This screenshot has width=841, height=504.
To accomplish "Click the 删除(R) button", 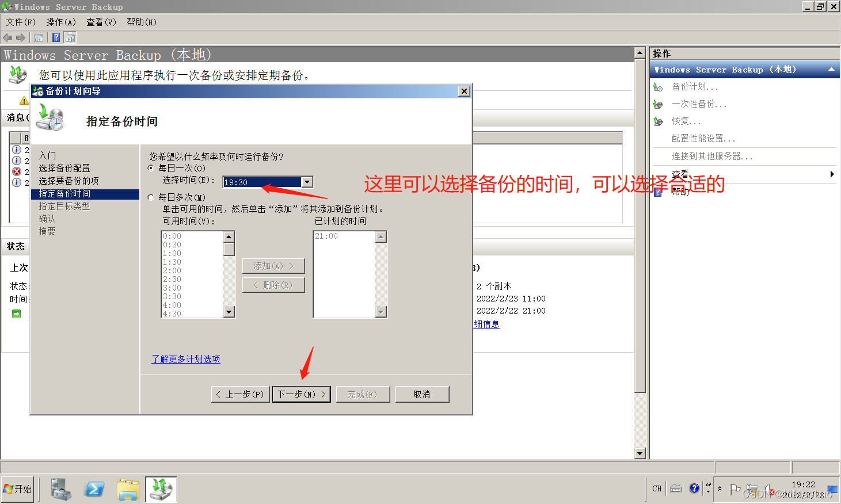I will click(x=273, y=285).
